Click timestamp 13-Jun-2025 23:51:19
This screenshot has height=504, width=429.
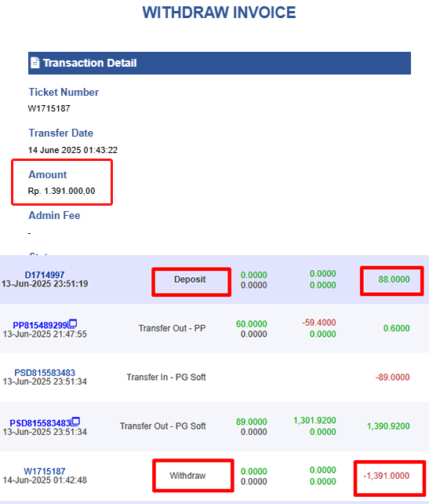(45, 283)
